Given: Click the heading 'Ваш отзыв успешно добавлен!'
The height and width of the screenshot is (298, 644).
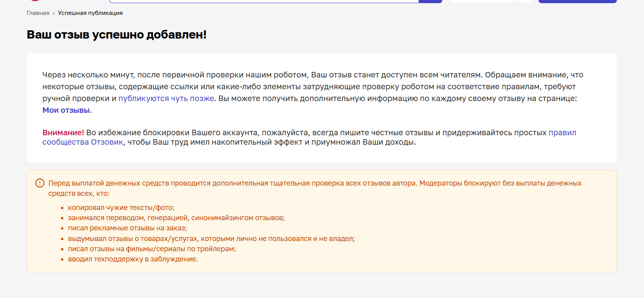Looking at the screenshot, I should (x=116, y=35).
